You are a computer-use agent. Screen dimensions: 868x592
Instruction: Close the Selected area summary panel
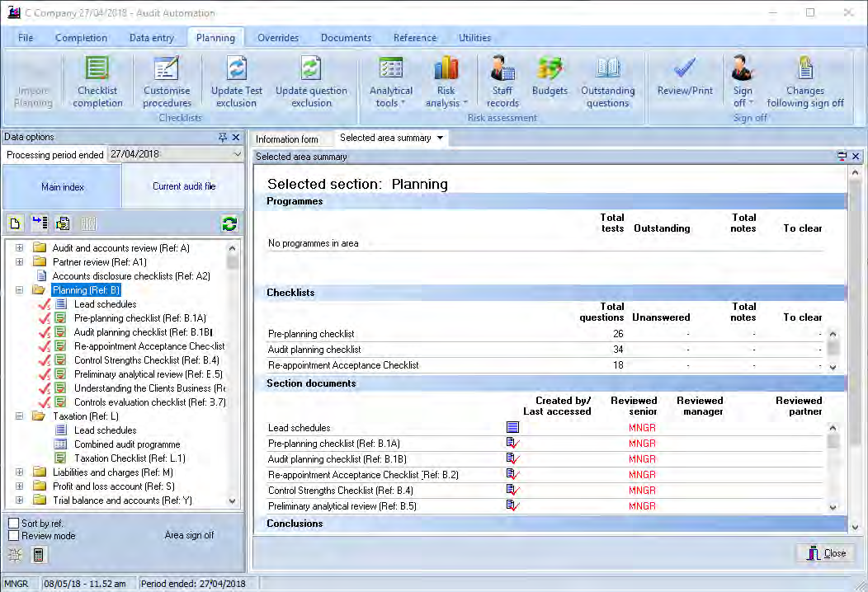point(856,157)
